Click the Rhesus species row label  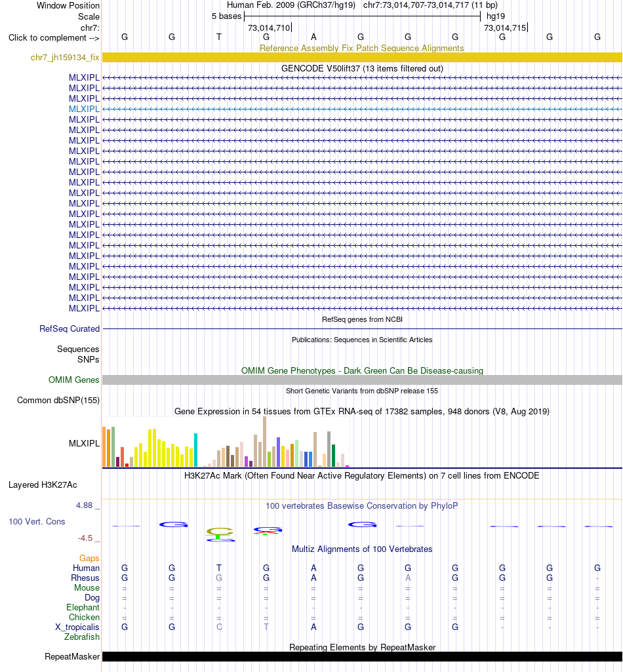85,578
